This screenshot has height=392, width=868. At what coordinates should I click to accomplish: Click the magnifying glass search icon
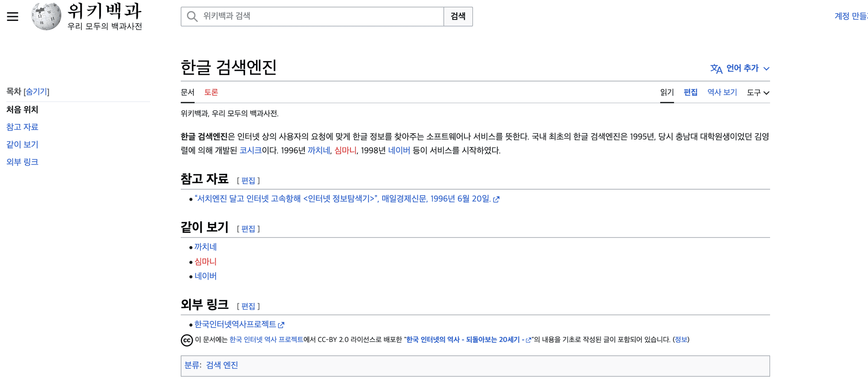[192, 16]
